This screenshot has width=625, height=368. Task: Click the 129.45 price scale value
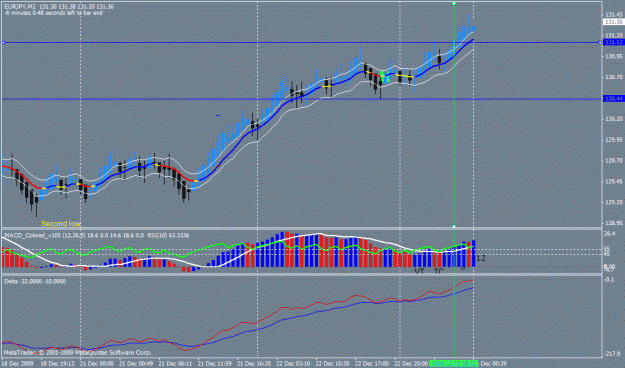coord(614,181)
